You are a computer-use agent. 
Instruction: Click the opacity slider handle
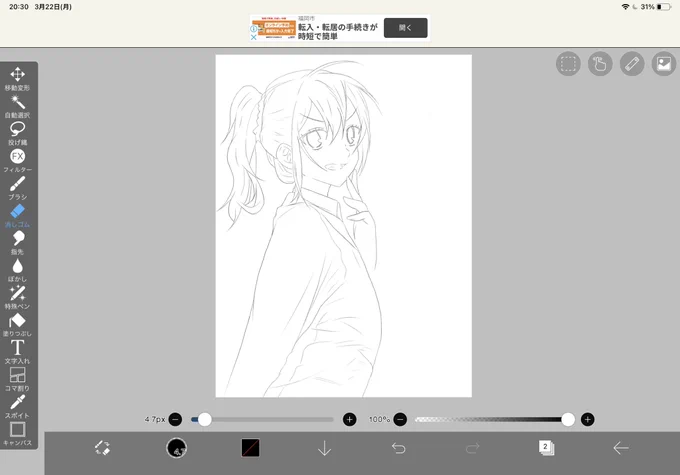click(x=568, y=419)
